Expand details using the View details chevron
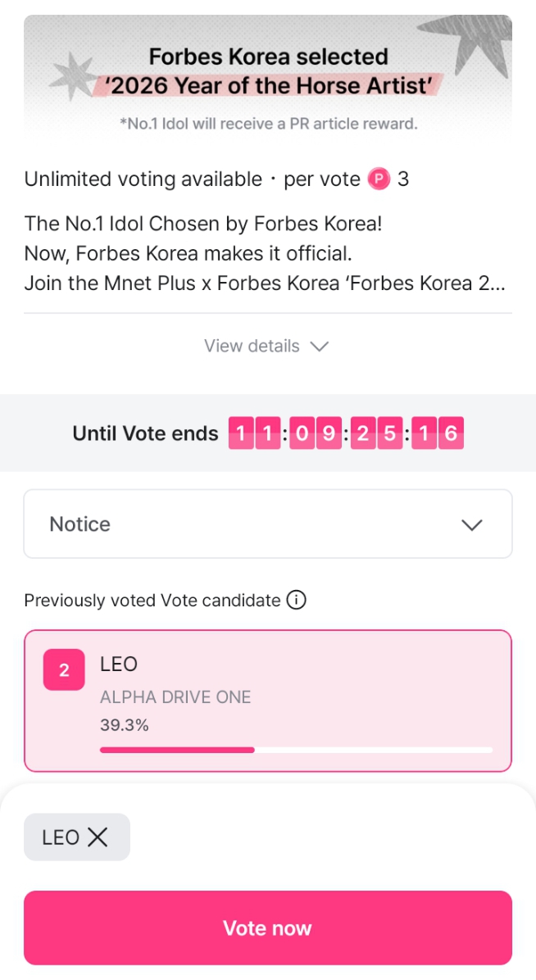536x980 pixels. [x=320, y=346]
